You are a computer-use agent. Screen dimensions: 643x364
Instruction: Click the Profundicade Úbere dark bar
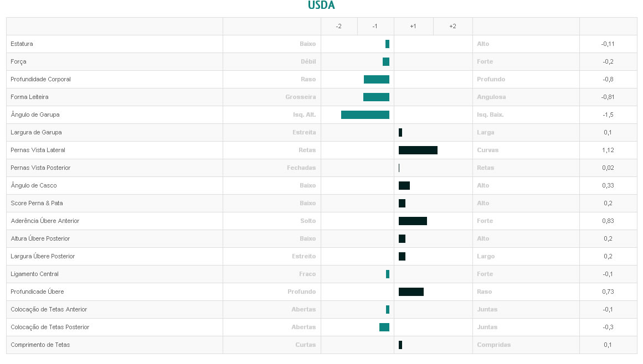411,292
